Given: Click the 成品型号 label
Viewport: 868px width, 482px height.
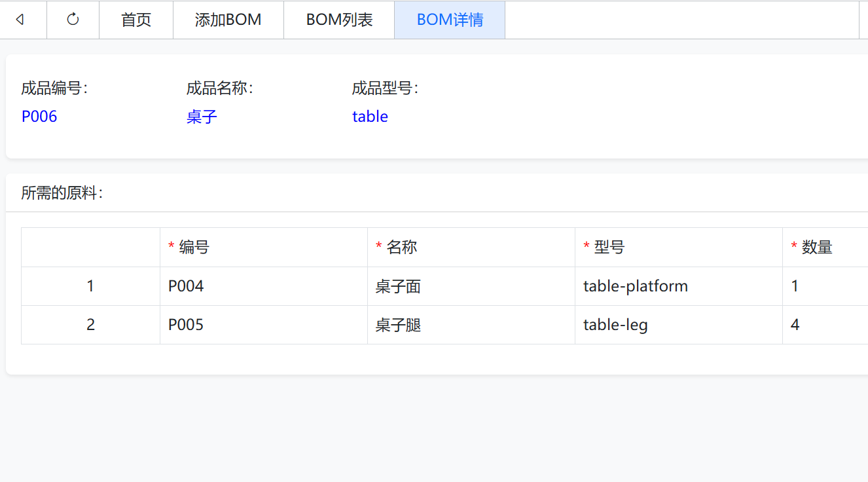Looking at the screenshot, I should [x=386, y=88].
